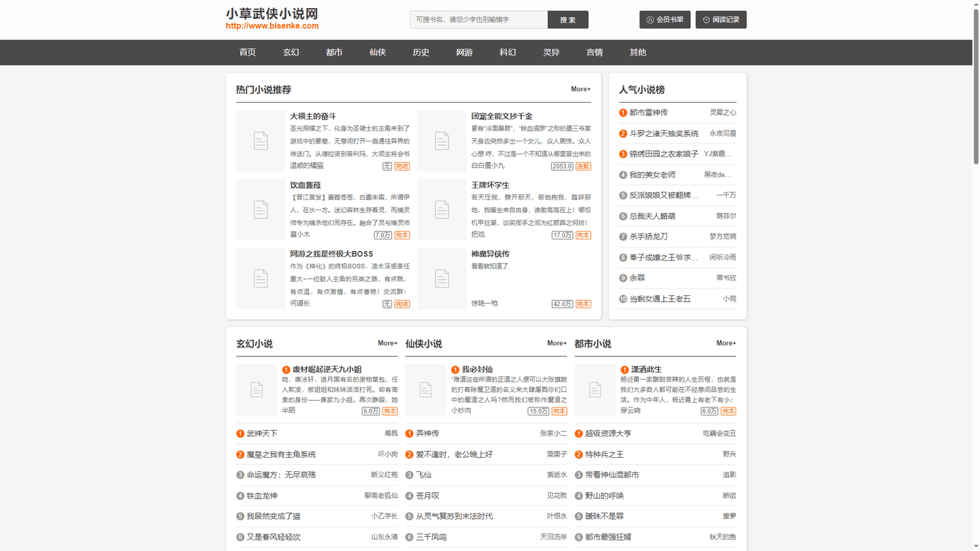980x551 pixels.
Task: Open 特种兵之王 in 都市小说 list
Action: [604, 454]
